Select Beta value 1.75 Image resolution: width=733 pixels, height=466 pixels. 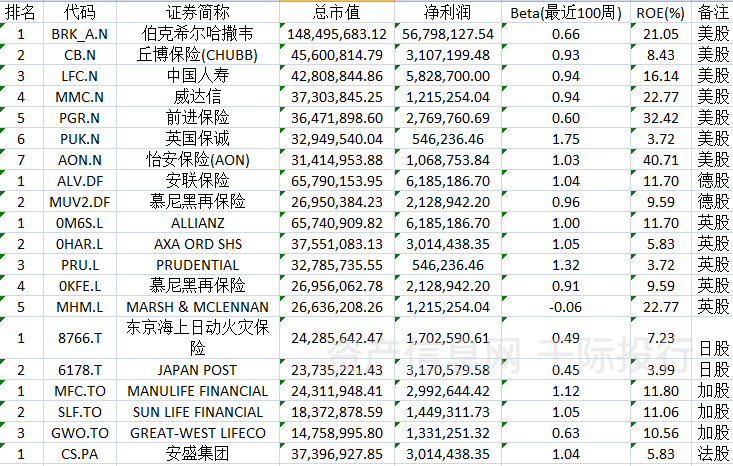(x=566, y=139)
